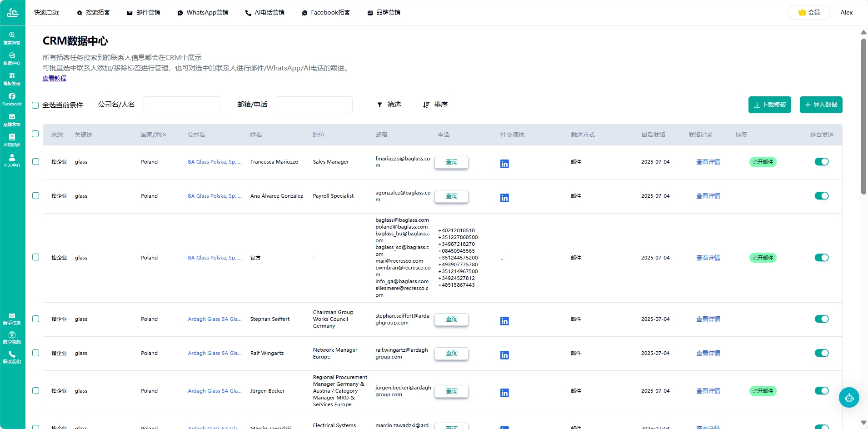Launch 搜索拓客 from quick start bar

click(94, 13)
